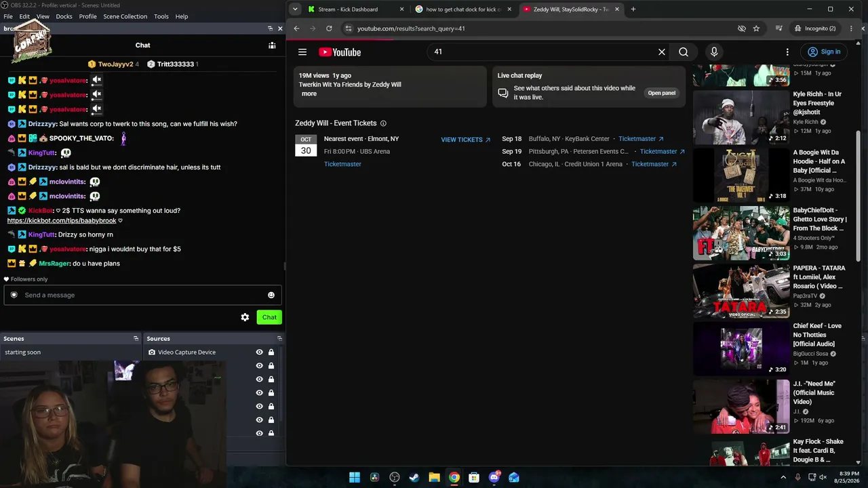This screenshot has height=488, width=868.
Task: Send message with green Chat button
Action: click(269, 317)
